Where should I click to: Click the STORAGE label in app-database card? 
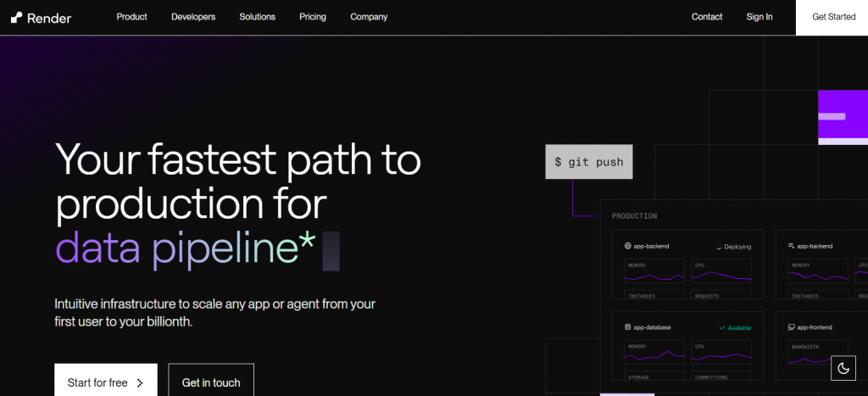point(641,377)
